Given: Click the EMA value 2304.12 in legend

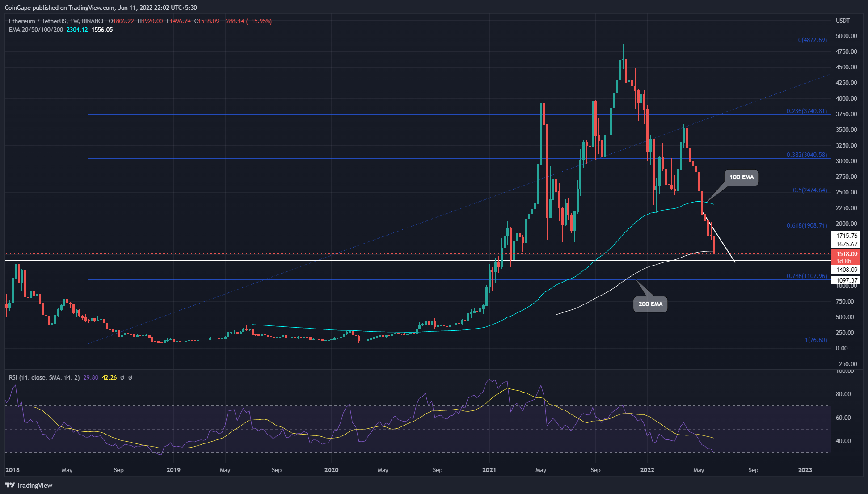Looking at the screenshot, I should coord(77,30).
